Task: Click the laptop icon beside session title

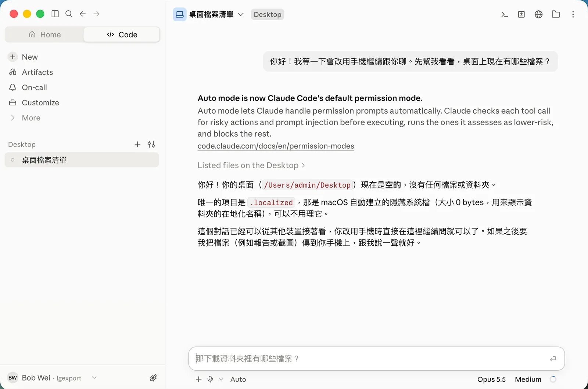Action: point(180,14)
